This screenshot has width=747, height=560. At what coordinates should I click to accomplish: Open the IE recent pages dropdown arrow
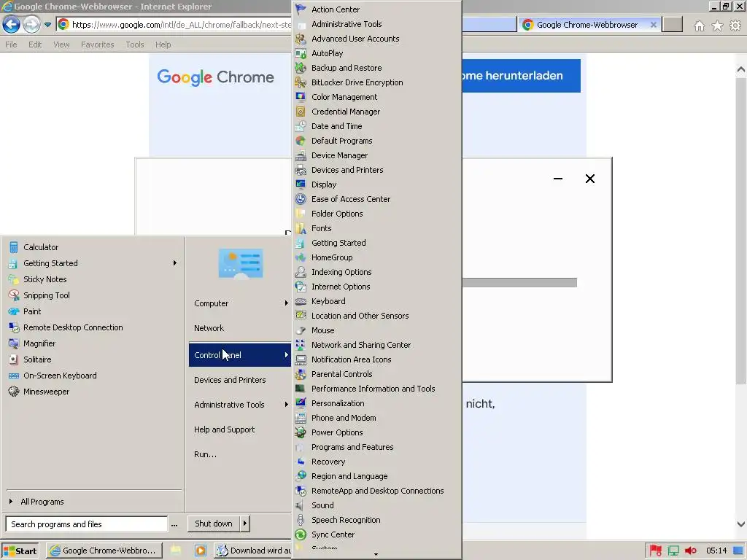47,25
